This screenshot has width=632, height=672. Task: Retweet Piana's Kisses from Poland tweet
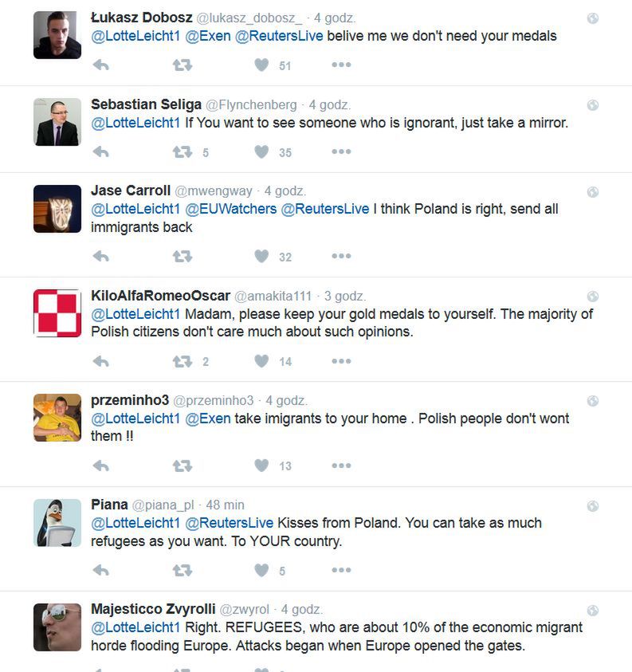(x=183, y=570)
